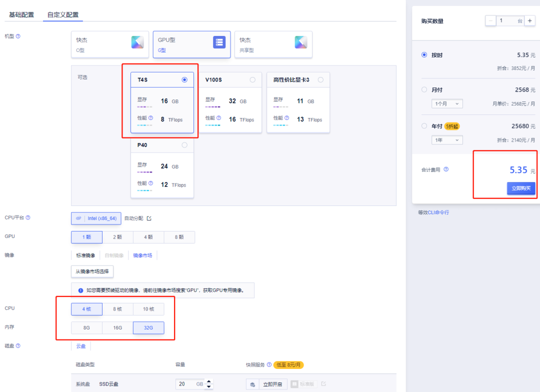The width and height of the screenshot is (540, 392).
Task: Click the snapshot icon left of 立即开启
Action: [252, 384]
